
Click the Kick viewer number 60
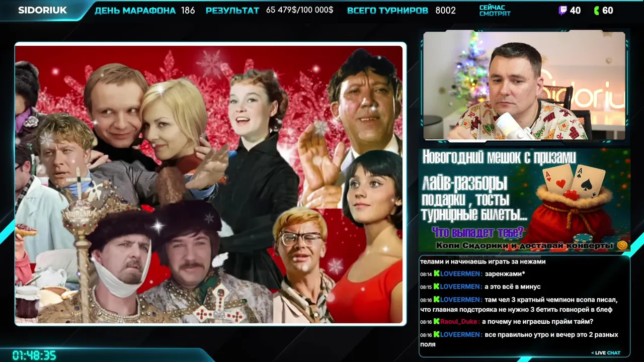[x=608, y=11]
